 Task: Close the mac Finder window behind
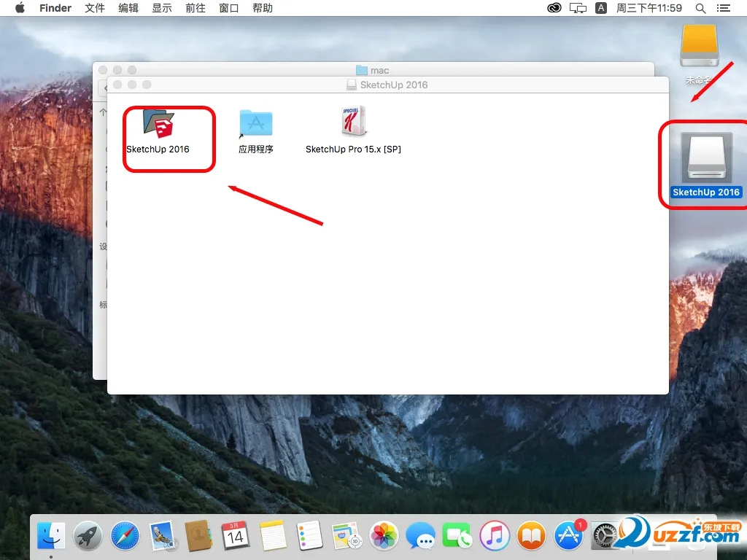tap(102, 70)
